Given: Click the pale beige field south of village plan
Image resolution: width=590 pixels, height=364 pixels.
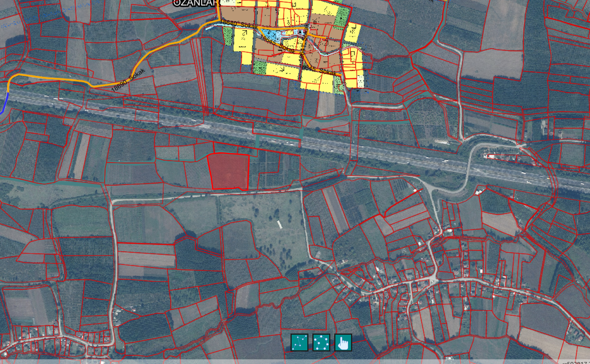Looking at the screenshot, I should tap(325, 105).
